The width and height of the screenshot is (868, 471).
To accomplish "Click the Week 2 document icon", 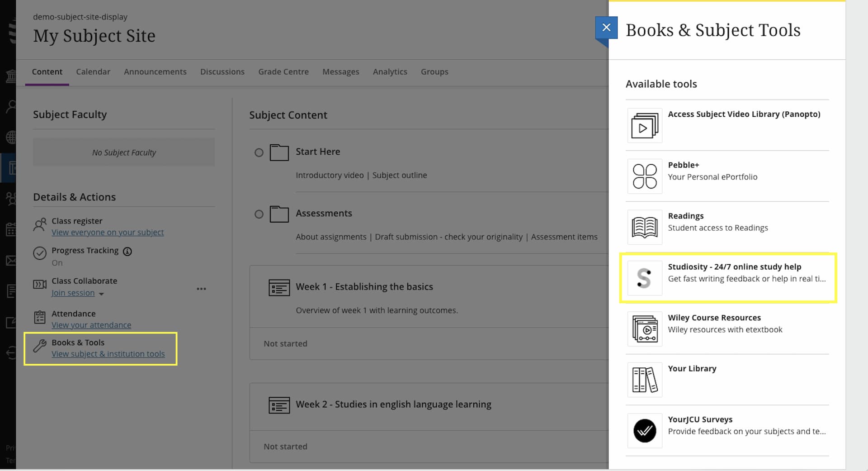I will coord(279,405).
